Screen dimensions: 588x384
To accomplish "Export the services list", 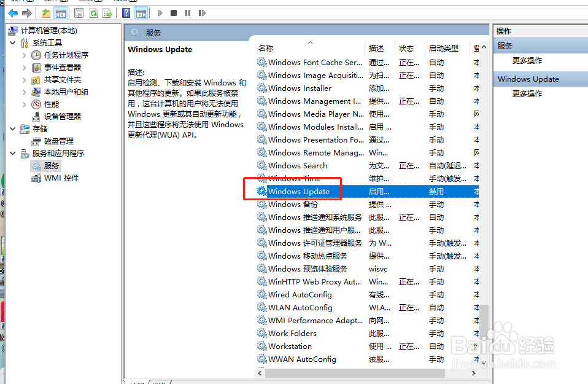I will [x=107, y=12].
